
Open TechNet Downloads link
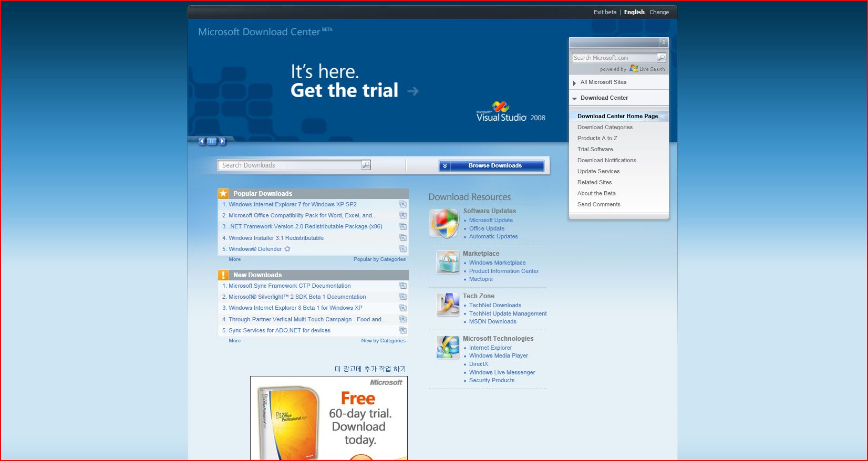pyautogui.click(x=495, y=305)
